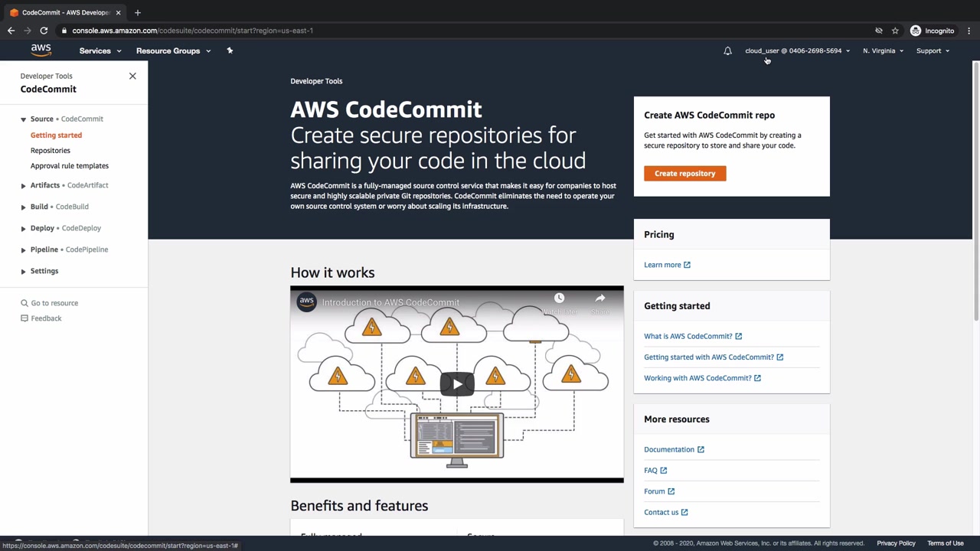Close the Developer Tools side panel
The image size is (980, 551).
[132, 76]
